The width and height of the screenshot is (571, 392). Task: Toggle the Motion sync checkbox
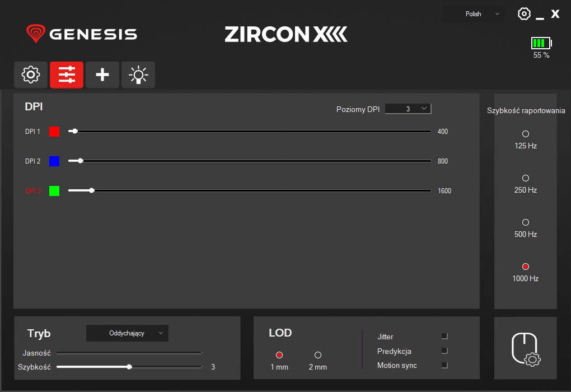pos(444,365)
